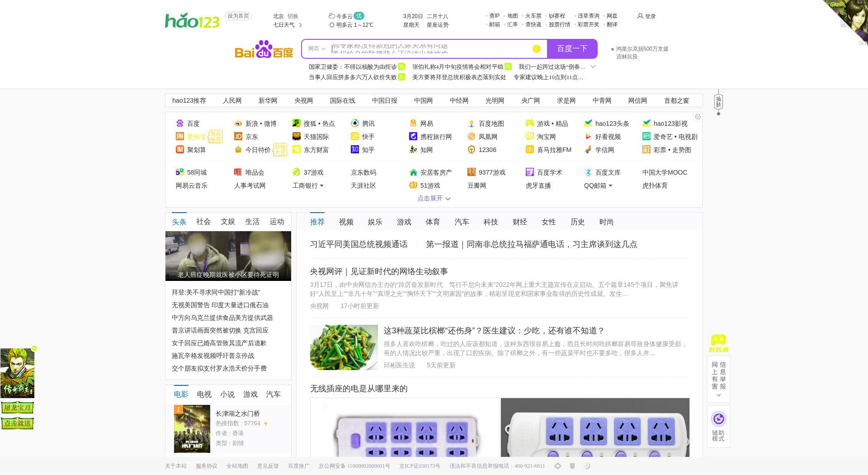Click the 百度 paw icon in site grid

tap(180, 123)
